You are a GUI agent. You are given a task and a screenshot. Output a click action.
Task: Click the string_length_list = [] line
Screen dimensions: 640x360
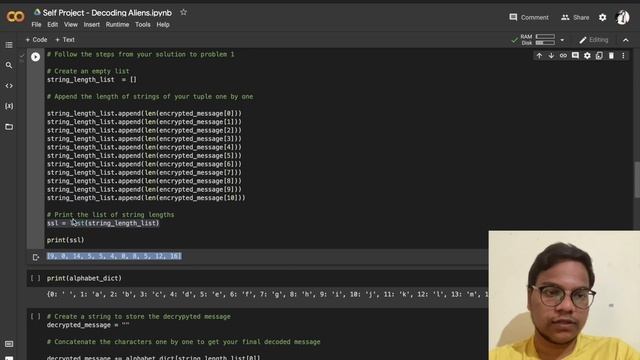pos(92,80)
